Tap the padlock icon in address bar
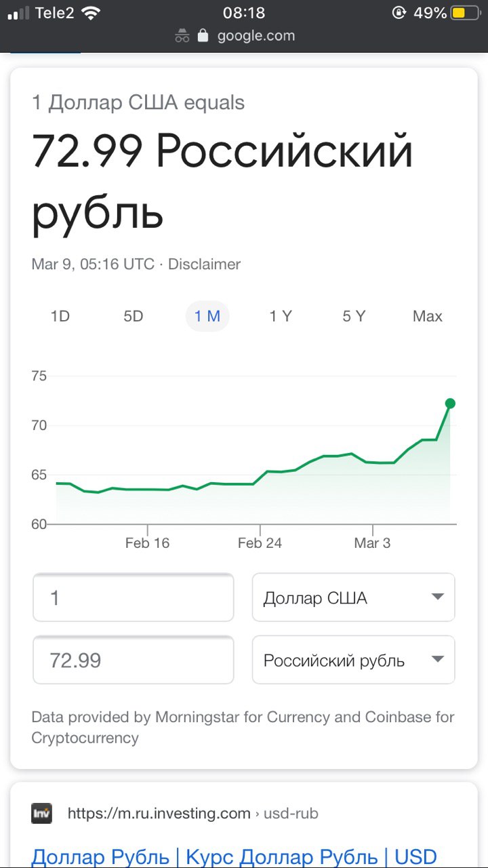 [x=203, y=35]
